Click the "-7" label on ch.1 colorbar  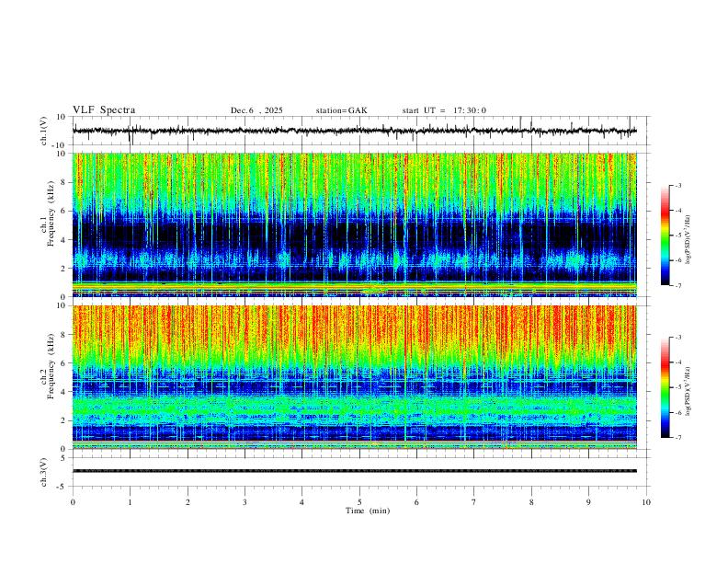click(678, 286)
